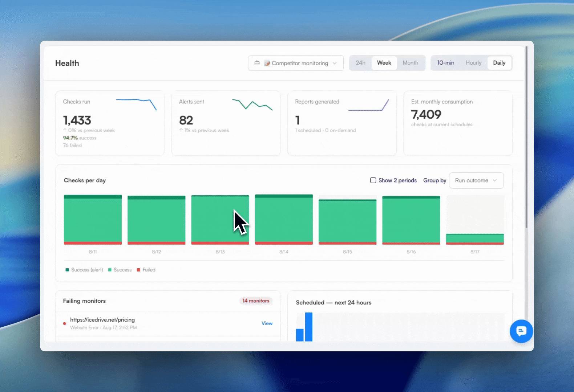Click '1 scheduled · 0 on-demand' text
The width and height of the screenshot is (574, 392).
pyautogui.click(x=326, y=130)
